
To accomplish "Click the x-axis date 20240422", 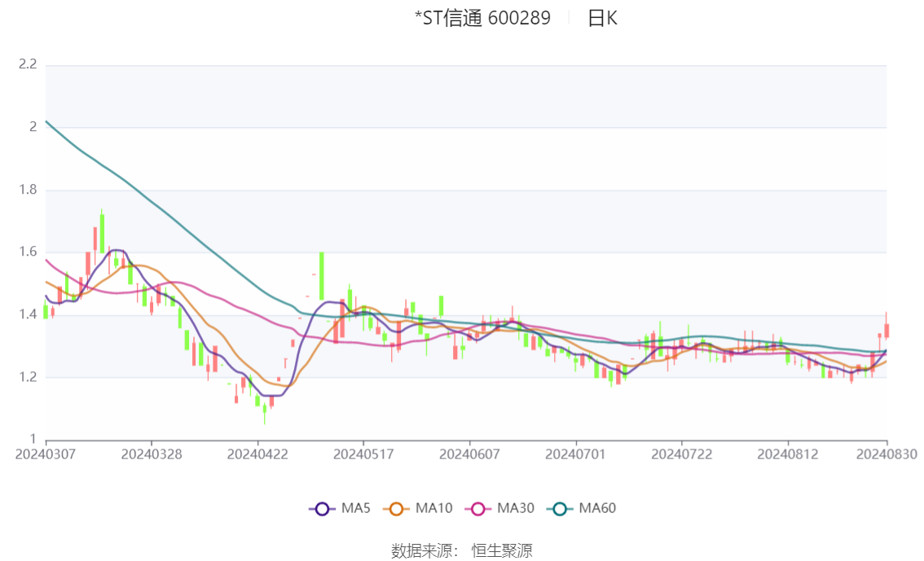I will tap(257, 454).
